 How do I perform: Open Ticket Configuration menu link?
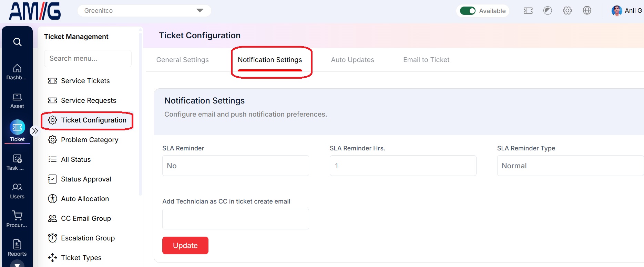(x=94, y=120)
